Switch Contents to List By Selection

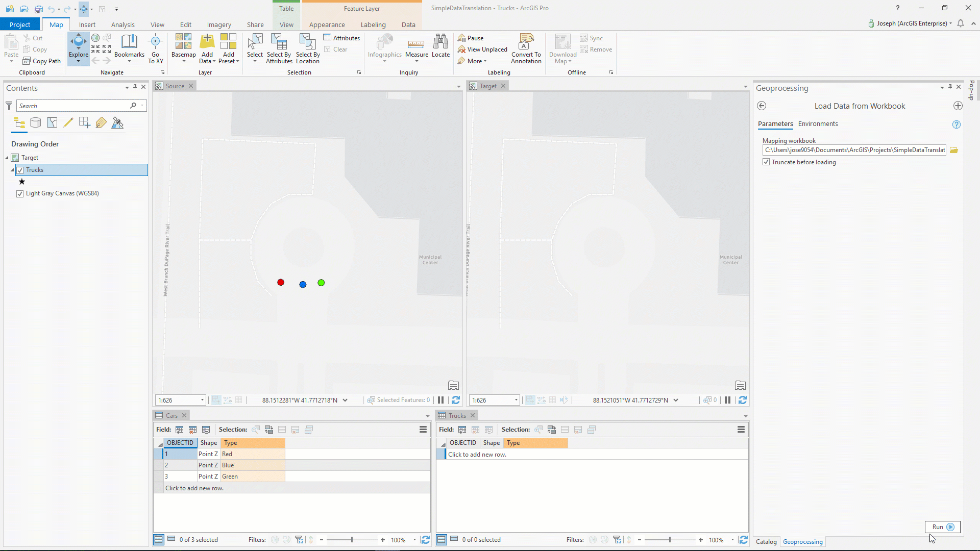(52, 122)
